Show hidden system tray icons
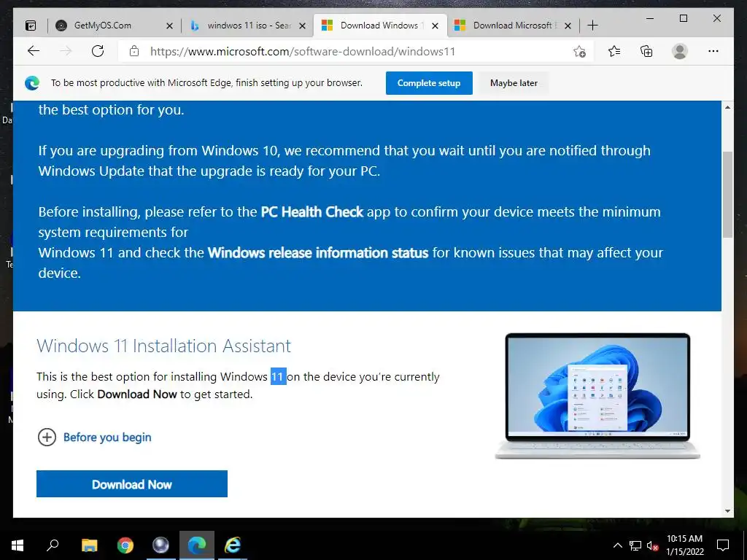Image resolution: width=747 pixels, height=560 pixels. (617, 545)
